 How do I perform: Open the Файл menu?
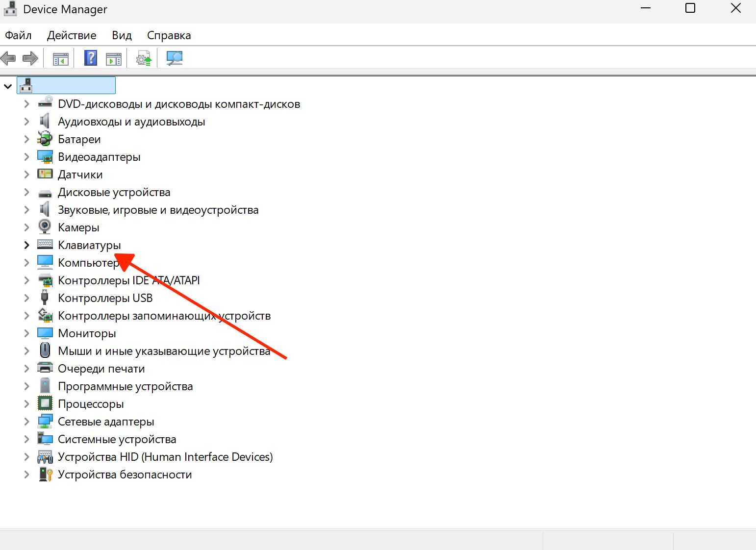(x=18, y=35)
